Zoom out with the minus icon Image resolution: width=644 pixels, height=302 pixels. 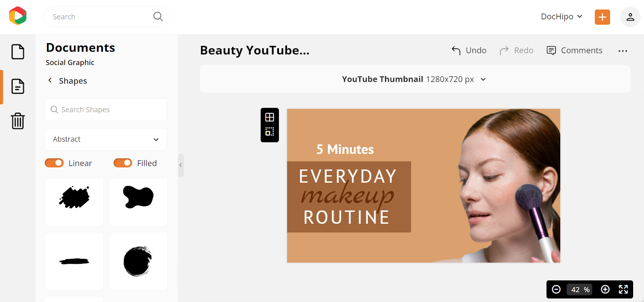click(x=556, y=290)
